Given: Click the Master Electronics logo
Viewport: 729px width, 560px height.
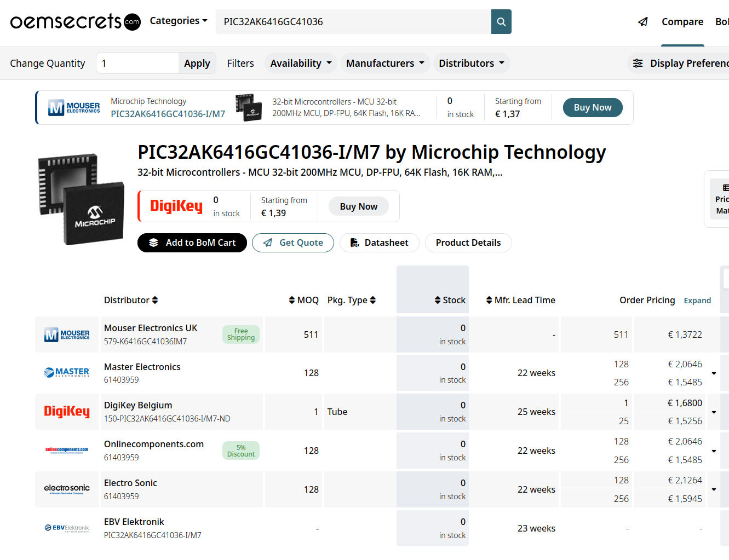Looking at the screenshot, I should [67, 373].
